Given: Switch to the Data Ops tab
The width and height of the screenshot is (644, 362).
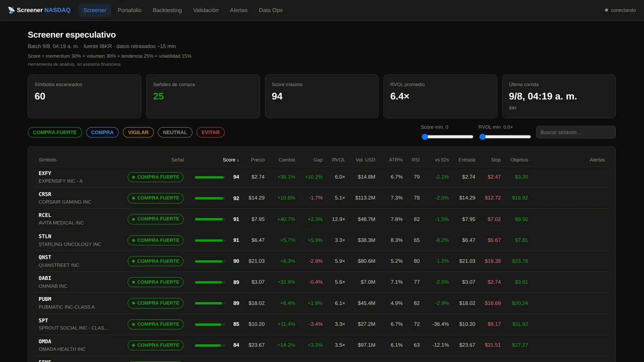Looking at the screenshot, I should coord(271,10).
